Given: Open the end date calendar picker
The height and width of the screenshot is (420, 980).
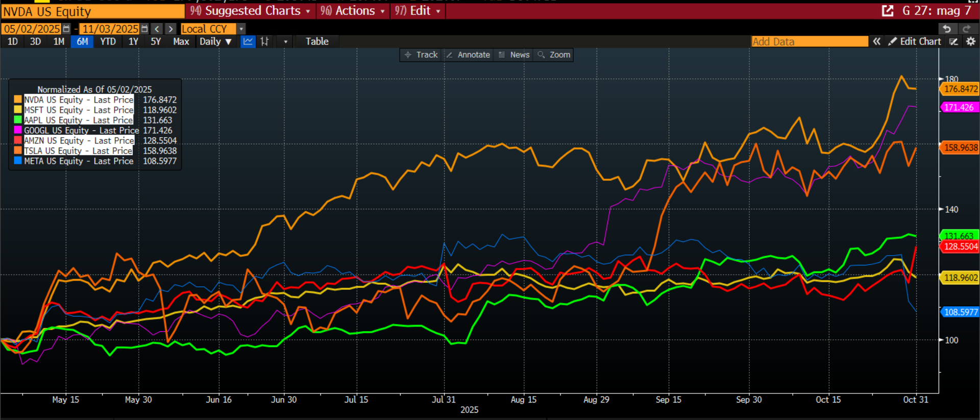Looking at the screenshot, I should [144, 29].
